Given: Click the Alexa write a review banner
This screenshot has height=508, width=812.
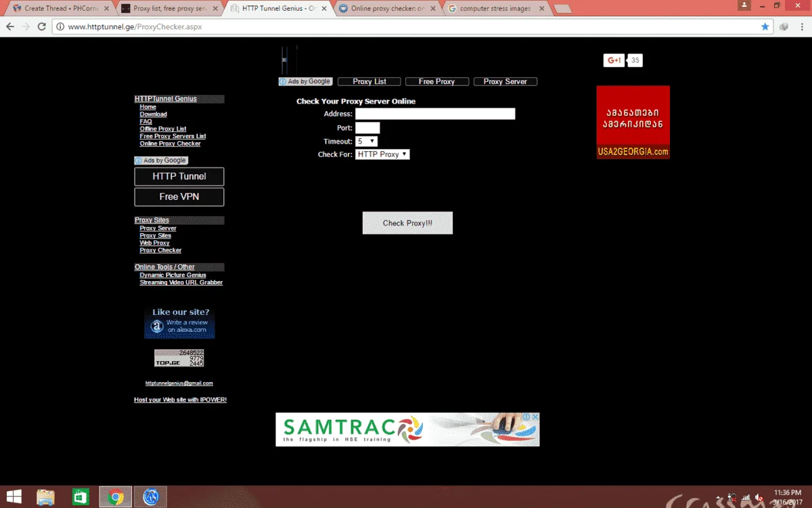Looking at the screenshot, I should tap(179, 322).
